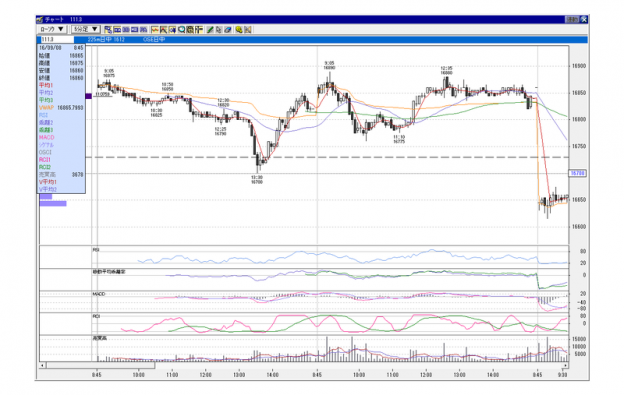
Task: Click the orange line chart indicator icon
Action: pos(155,29)
